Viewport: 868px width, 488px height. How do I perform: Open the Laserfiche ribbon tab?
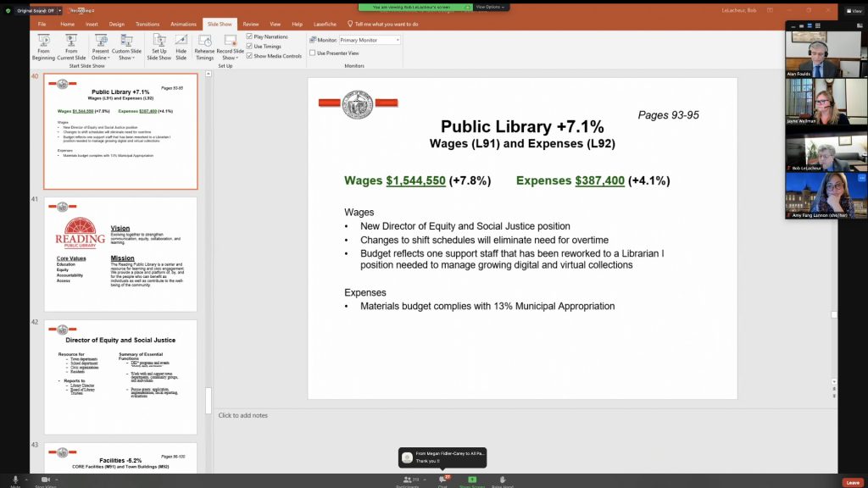325,25
